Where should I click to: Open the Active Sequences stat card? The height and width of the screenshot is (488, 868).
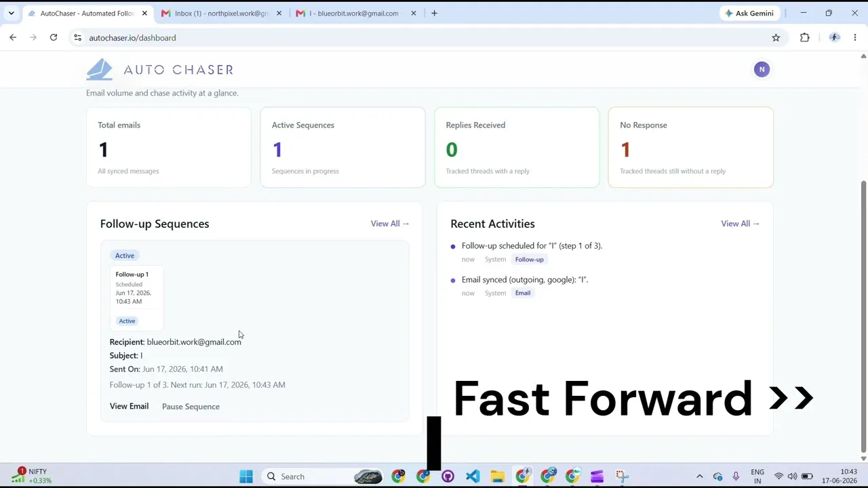coord(342,147)
